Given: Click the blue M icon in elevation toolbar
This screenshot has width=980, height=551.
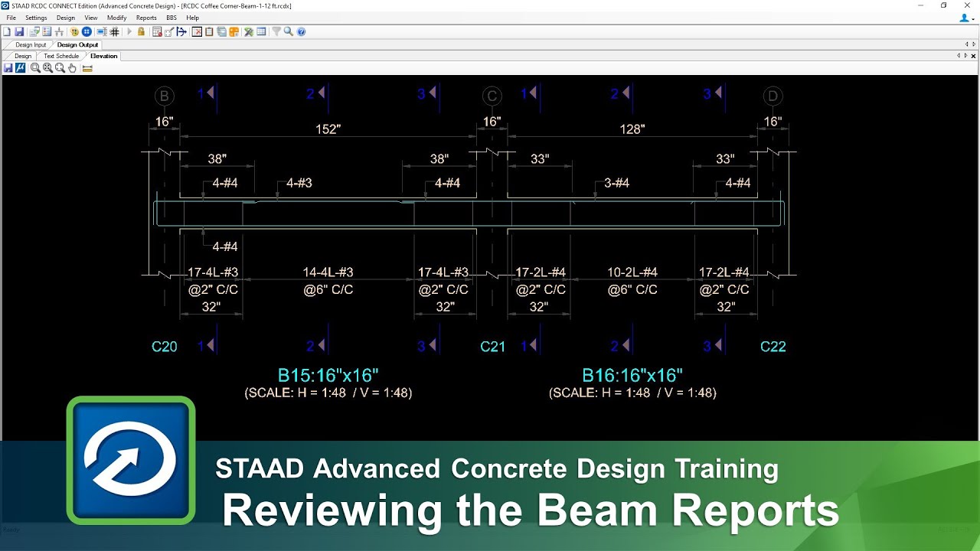Looking at the screenshot, I should point(20,68).
